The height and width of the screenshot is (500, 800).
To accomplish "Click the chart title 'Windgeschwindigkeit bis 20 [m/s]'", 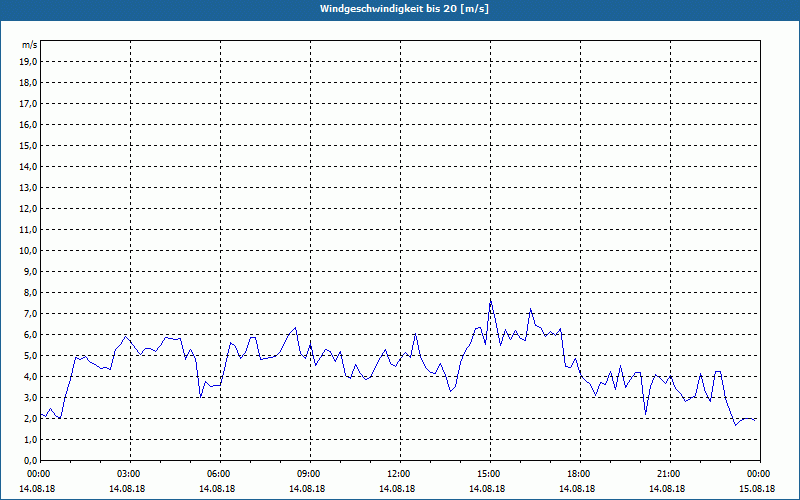I will tap(404, 9).
